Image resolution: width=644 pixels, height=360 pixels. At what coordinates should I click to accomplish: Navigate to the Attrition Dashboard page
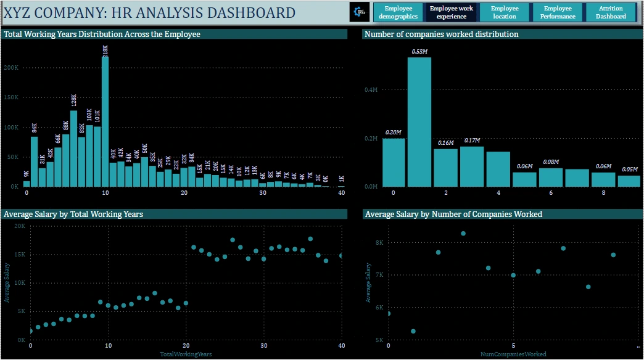click(611, 12)
